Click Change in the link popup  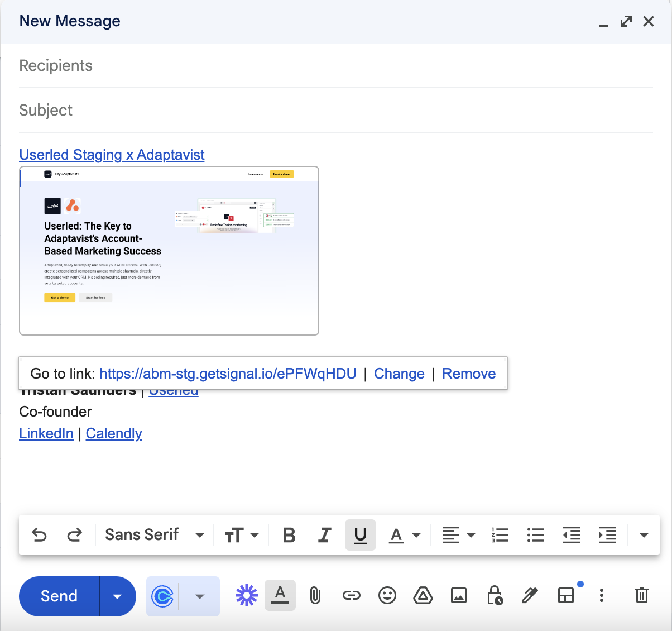[399, 374]
